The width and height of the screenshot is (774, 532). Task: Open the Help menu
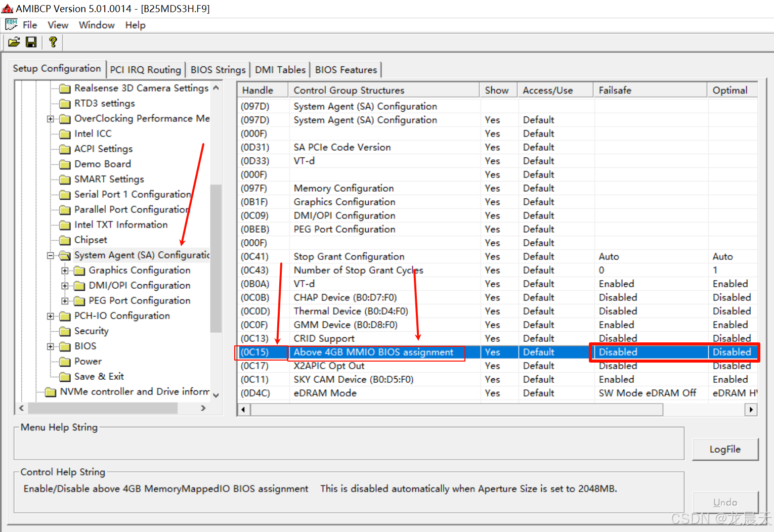click(135, 25)
